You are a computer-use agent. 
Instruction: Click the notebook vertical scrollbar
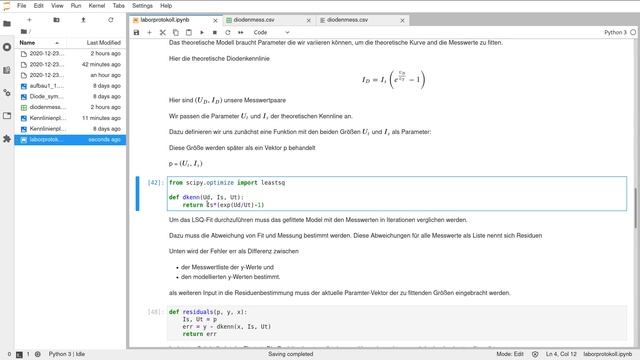click(x=636, y=208)
